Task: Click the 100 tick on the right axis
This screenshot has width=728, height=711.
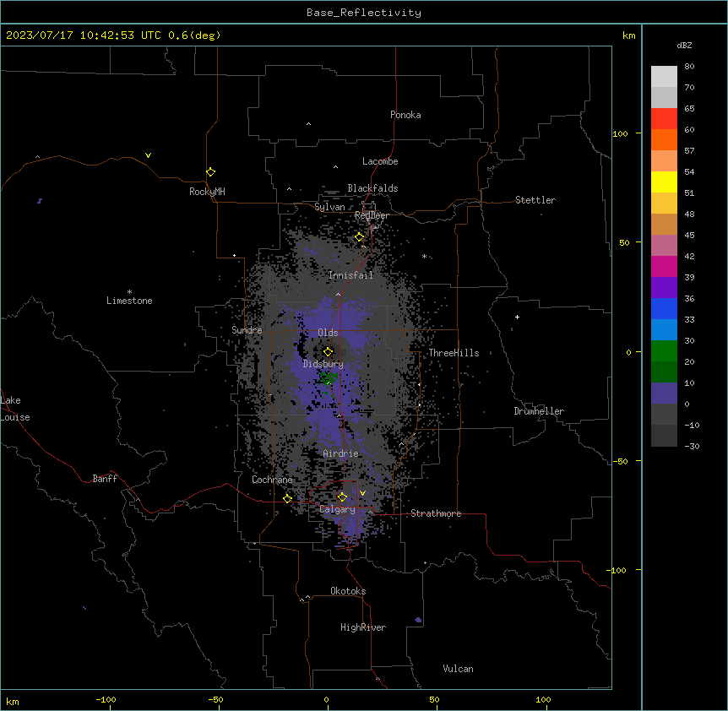Action: point(620,133)
